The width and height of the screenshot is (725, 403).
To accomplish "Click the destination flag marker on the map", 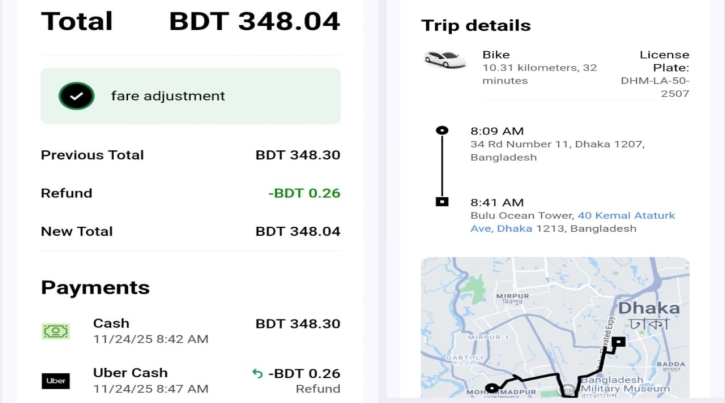I will coord(618,343).
